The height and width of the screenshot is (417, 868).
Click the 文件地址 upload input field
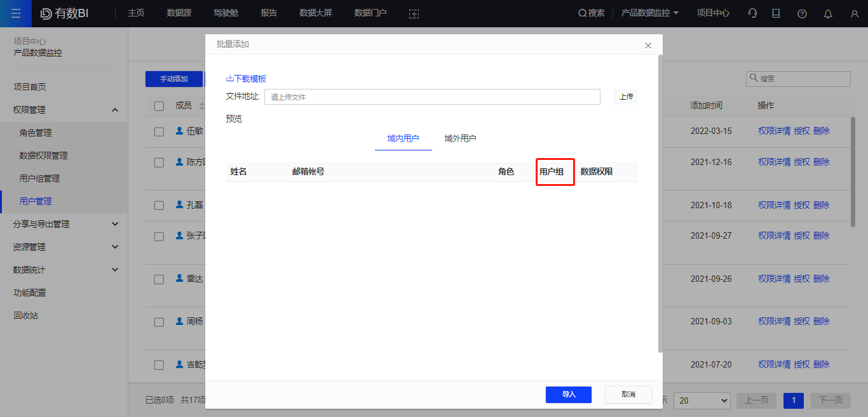[x=432, y=96]
